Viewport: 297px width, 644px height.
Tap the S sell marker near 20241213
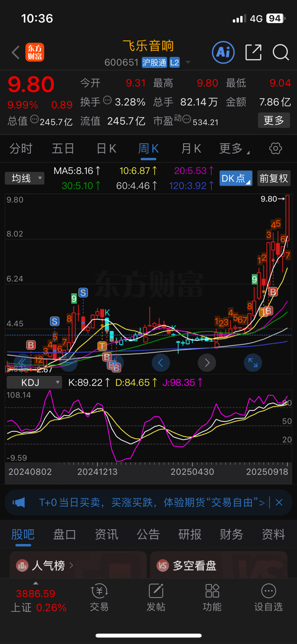click(83, 293)
